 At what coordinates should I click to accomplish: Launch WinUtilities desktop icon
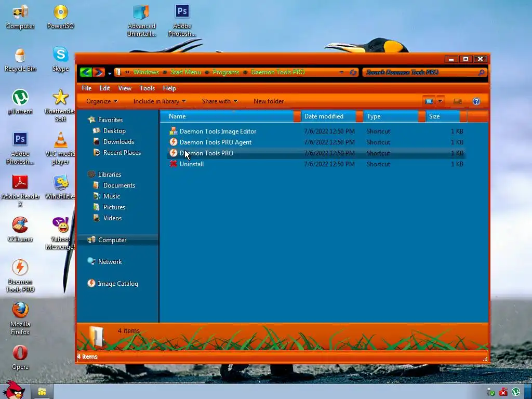click(60, 187)
